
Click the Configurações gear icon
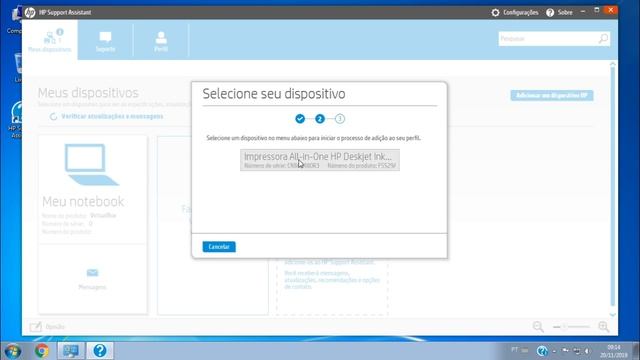click(495, 13)
